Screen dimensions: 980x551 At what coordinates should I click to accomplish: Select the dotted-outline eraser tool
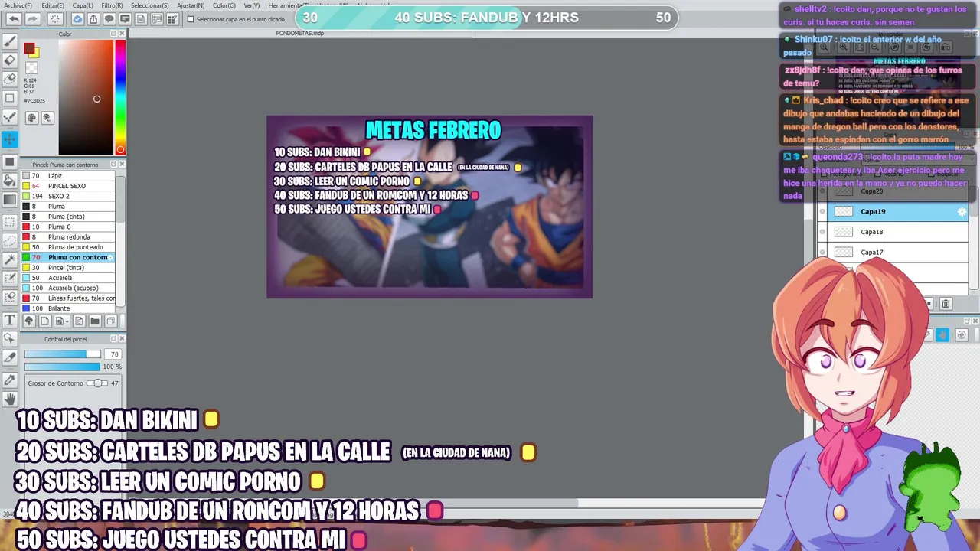[x=10, y=79]
